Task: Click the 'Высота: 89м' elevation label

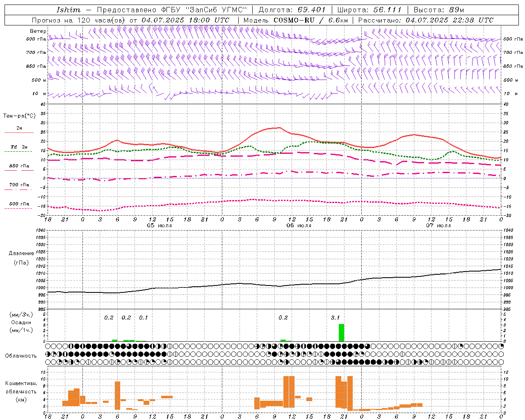Action: click(x=438, y=10)
